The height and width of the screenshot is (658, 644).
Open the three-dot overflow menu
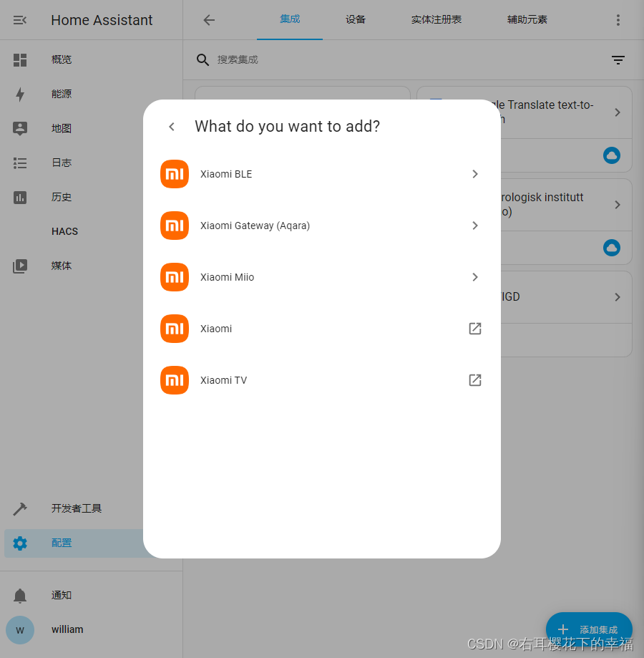(618, 20)
